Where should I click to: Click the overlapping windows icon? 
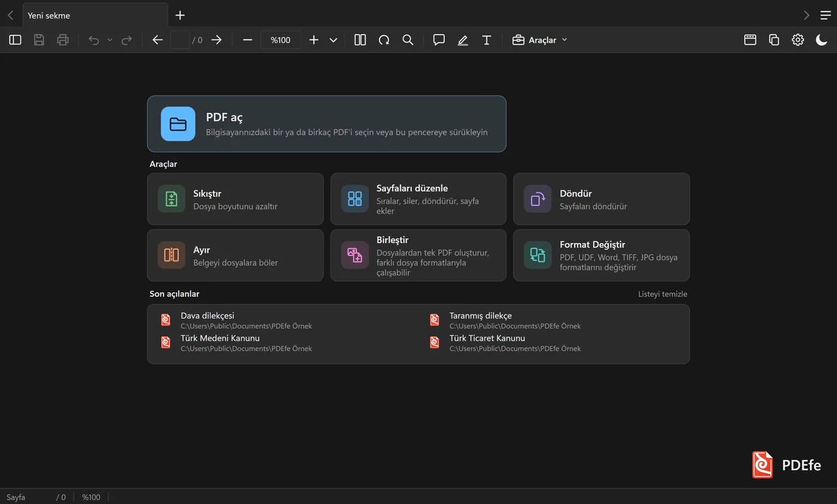click(x=774, y=40)
